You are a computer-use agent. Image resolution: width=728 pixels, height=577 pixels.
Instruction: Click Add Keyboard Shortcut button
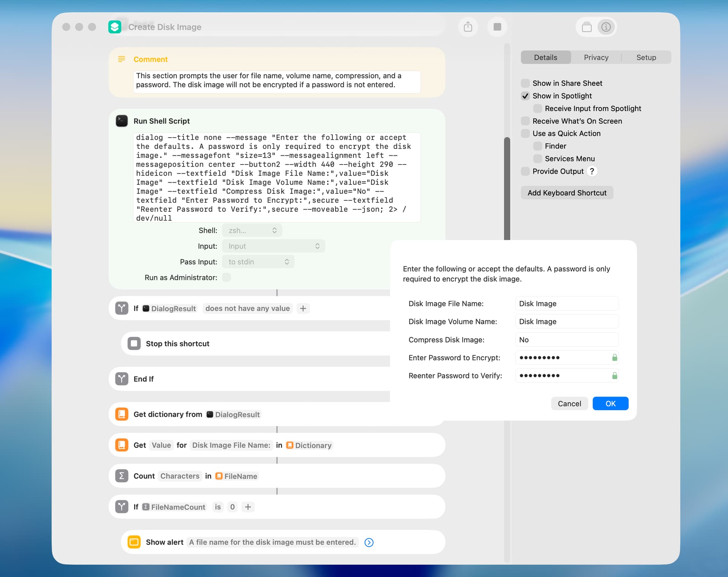point(566,193)
